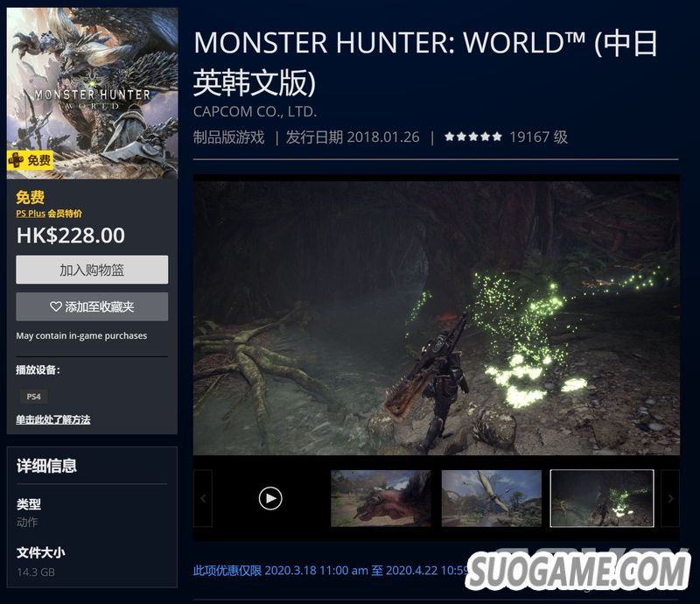Click the PS Plus yellow badge icon
700x604 pixels.
click(x=16, y=160)
